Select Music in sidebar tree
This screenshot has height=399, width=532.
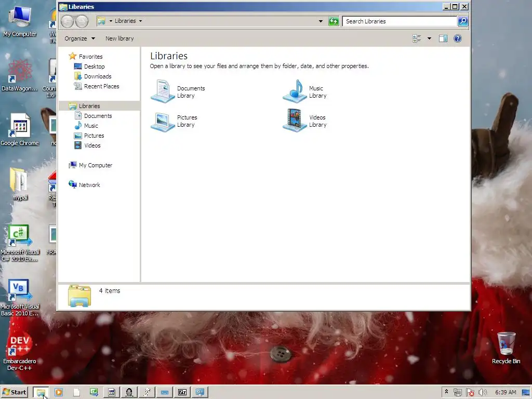tap(91, 126)
